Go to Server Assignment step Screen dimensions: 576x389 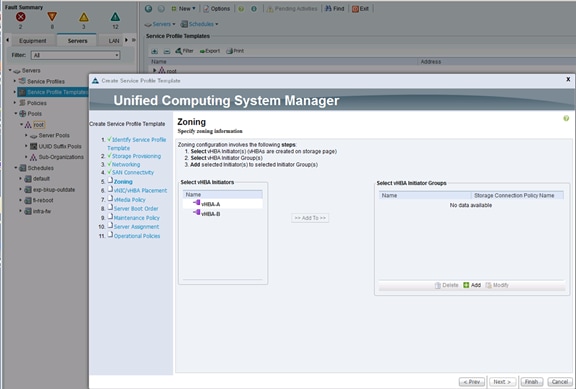(x=136, y=227)
